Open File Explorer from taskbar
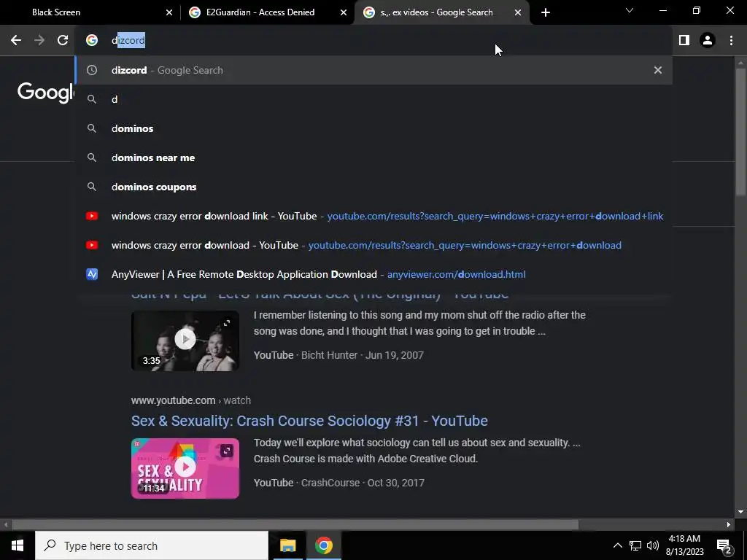 pos(287,545)
